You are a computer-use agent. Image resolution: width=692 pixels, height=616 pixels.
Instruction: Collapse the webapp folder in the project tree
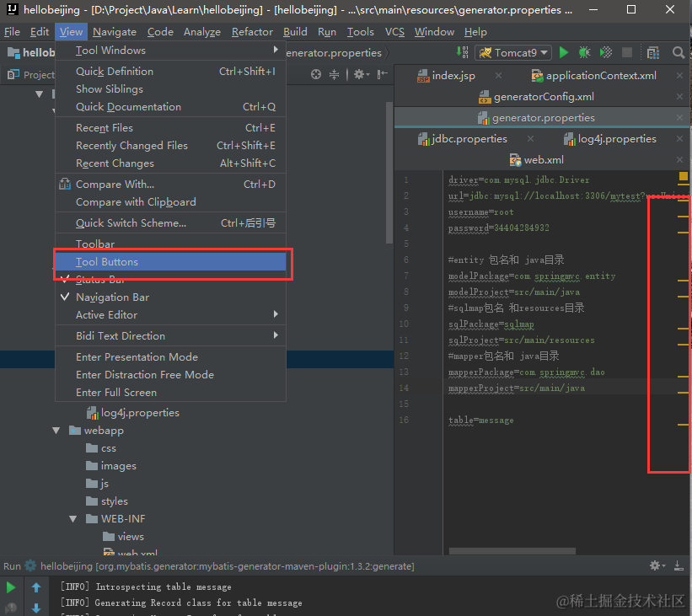point(56,430)
